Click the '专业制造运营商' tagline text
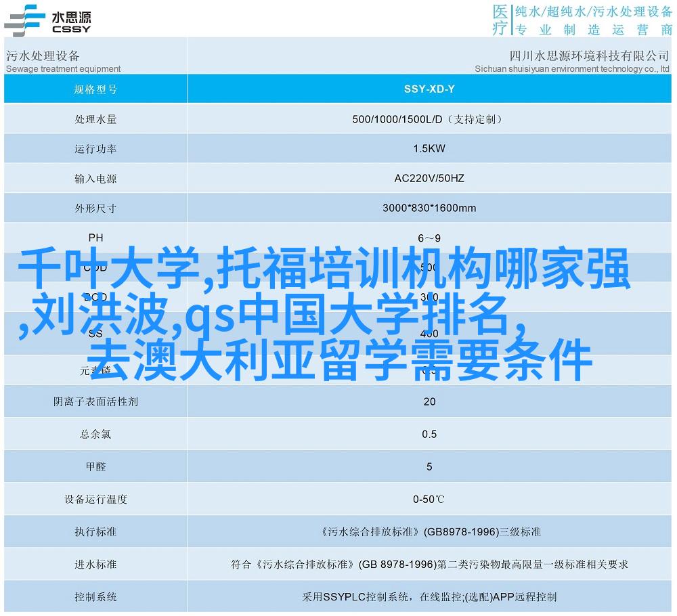The height and width of the screenshot is (616, 677). pos(594,29)
